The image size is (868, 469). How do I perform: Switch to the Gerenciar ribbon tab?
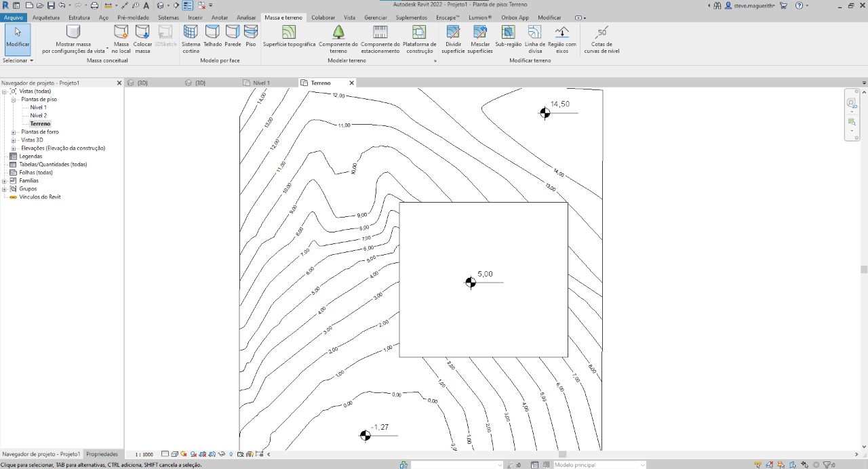point(376,18)
